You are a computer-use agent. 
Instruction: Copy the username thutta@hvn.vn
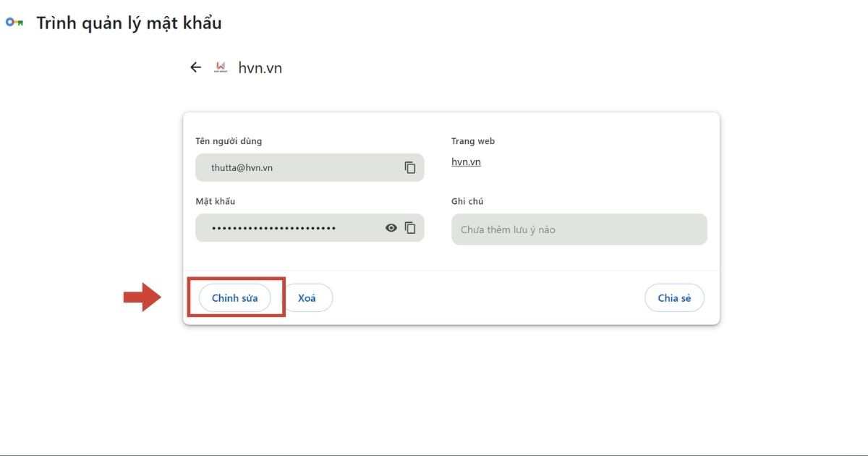[x=410, y=167]
